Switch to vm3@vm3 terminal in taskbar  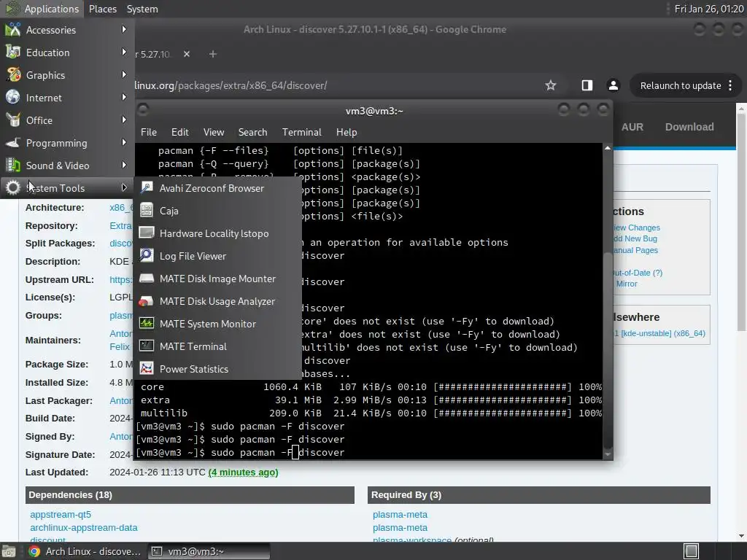click(209, 551)
